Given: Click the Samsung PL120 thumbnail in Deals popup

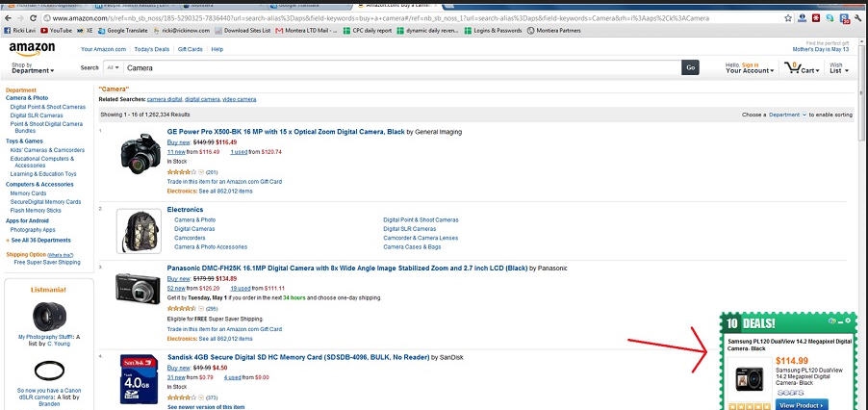Looking at the screenshot, I should pos(750,378).
